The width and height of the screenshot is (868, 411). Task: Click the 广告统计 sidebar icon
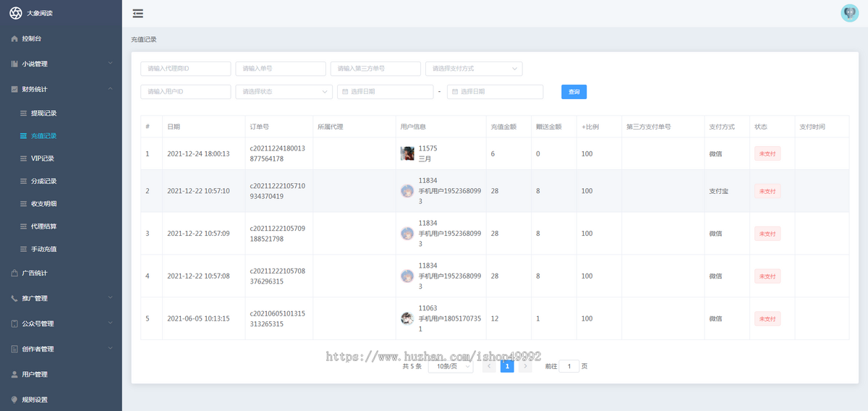coord(14,273)
